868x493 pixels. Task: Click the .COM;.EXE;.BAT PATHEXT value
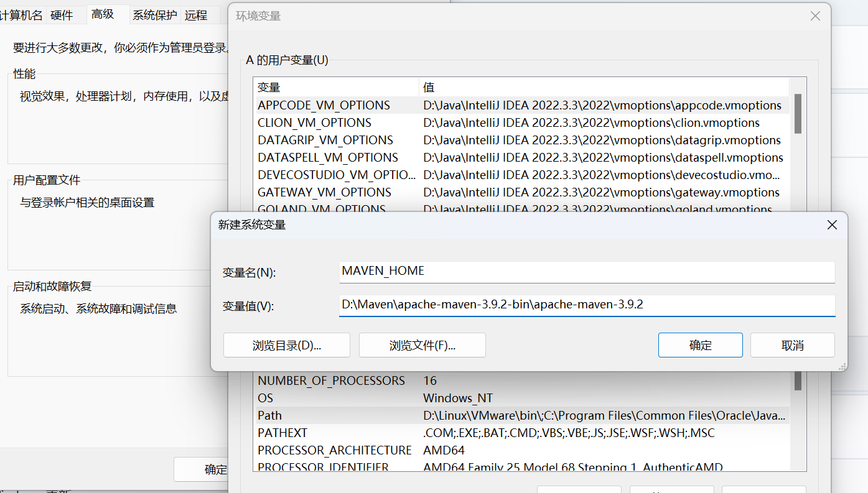click(x=569, y=433)
